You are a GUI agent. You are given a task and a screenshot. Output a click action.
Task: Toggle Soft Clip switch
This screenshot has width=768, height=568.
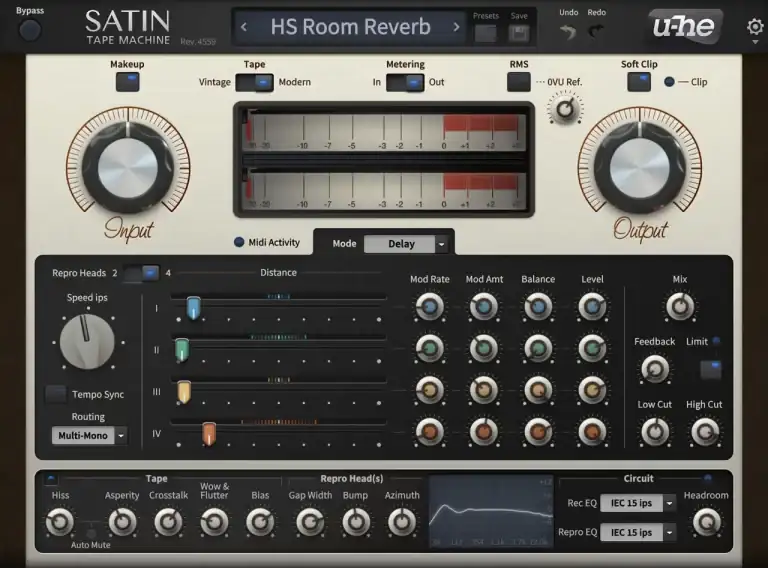pos(639,82)
